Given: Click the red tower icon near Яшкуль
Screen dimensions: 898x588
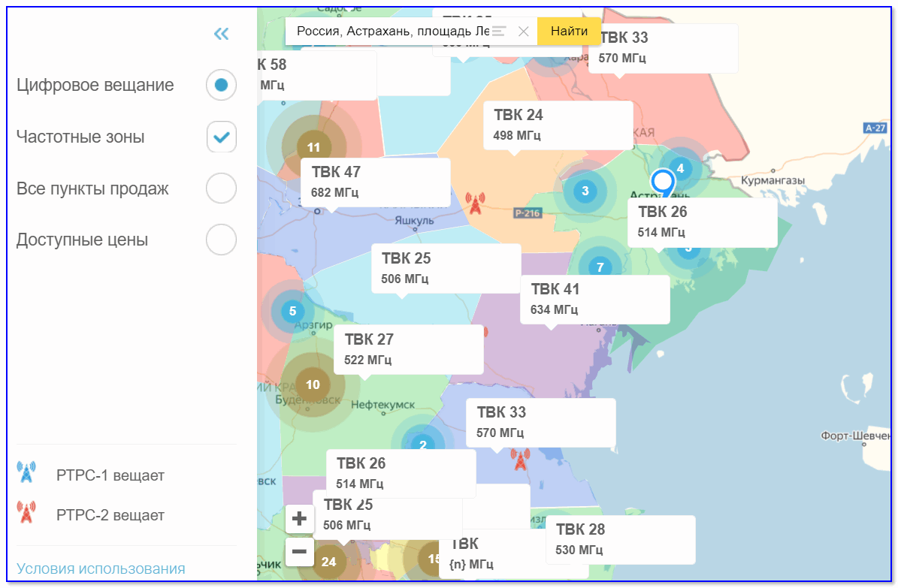Looking at the screenshot, I should (x=474, y=203).
